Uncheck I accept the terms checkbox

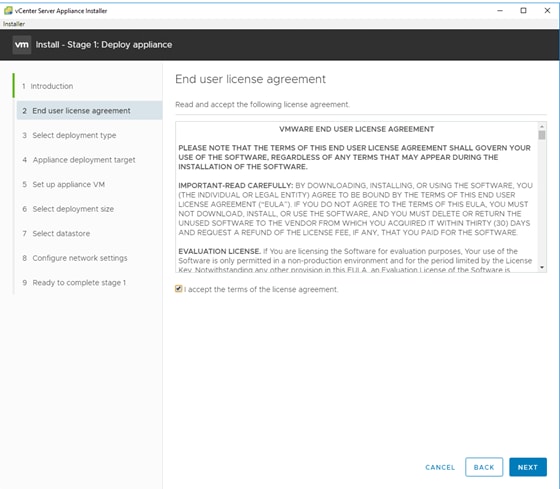[179, 289]
